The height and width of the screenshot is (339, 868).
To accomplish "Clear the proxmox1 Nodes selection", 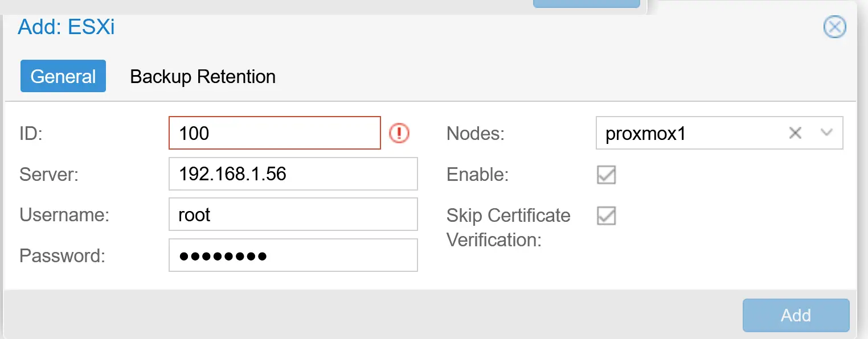I will [795, 133].
